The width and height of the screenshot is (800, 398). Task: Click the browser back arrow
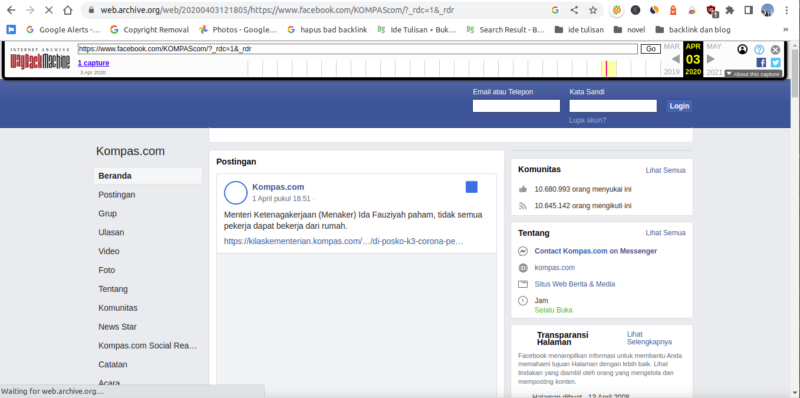click(11, 10)
